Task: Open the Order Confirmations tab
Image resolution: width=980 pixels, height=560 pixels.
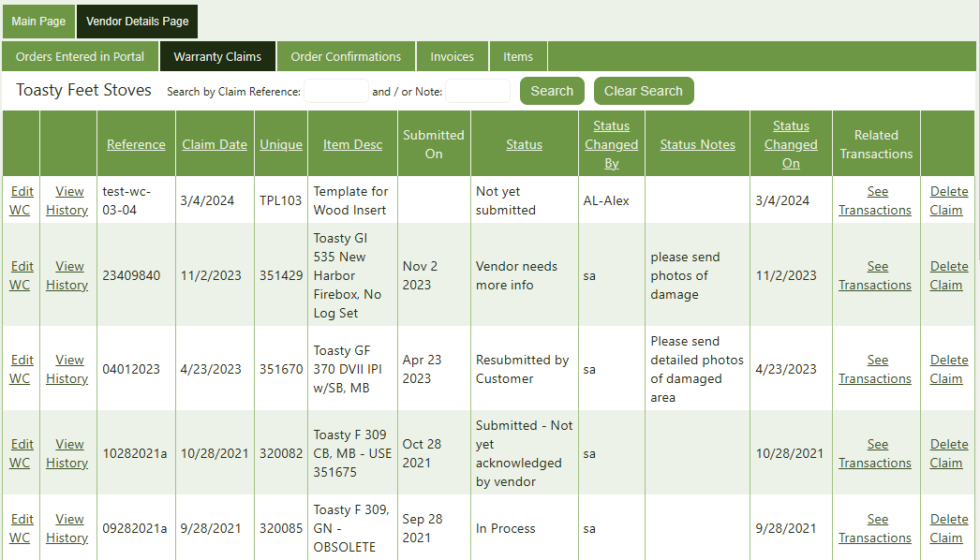Action: point(346,56)
